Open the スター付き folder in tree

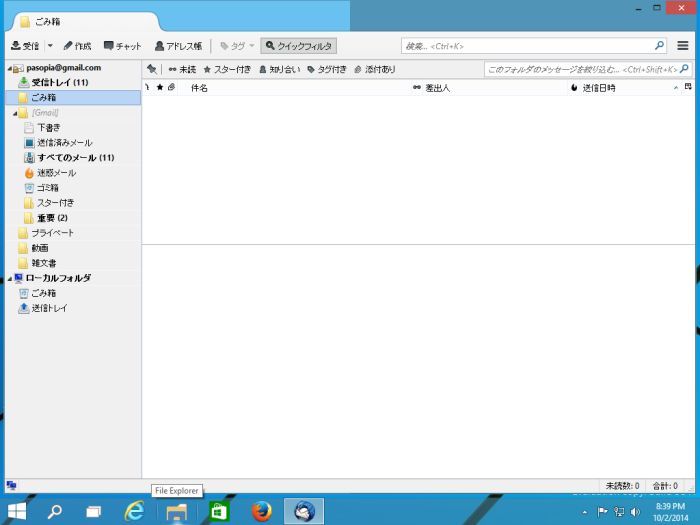(55, 203)
